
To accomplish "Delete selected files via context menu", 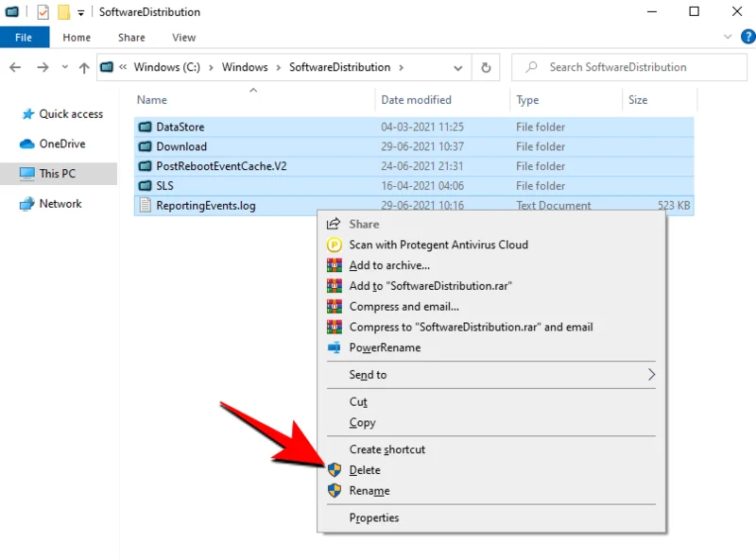I will click(364, 469).
